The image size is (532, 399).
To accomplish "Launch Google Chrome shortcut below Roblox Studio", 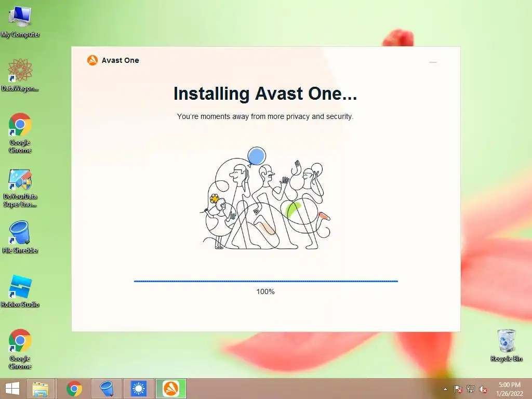I will coord(20,349).
